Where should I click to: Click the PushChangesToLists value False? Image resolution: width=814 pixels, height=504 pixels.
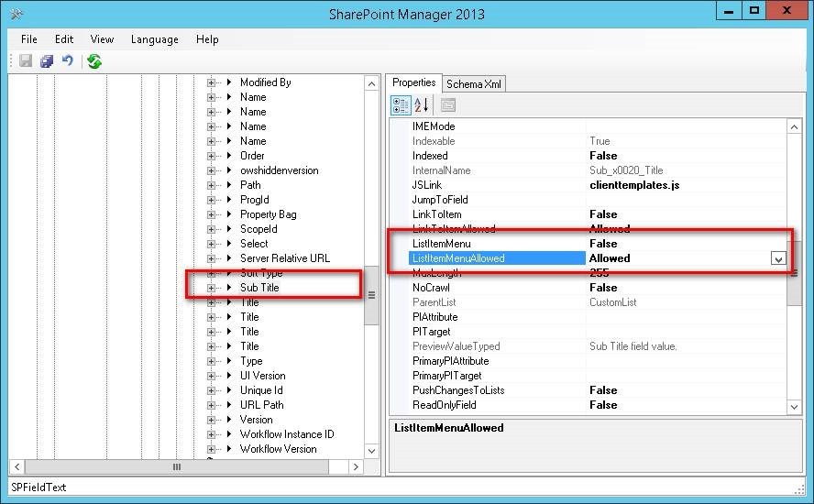[603, 390]
